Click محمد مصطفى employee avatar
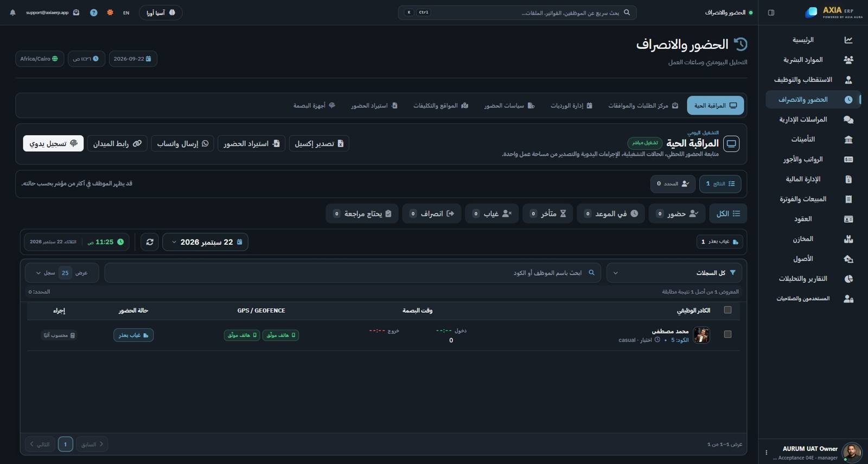The image size is (868, 464). pos(701,335)
